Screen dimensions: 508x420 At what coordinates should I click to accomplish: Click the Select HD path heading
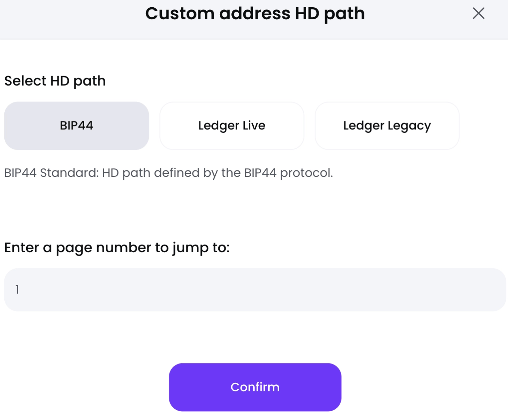click(x=55, y=81)
